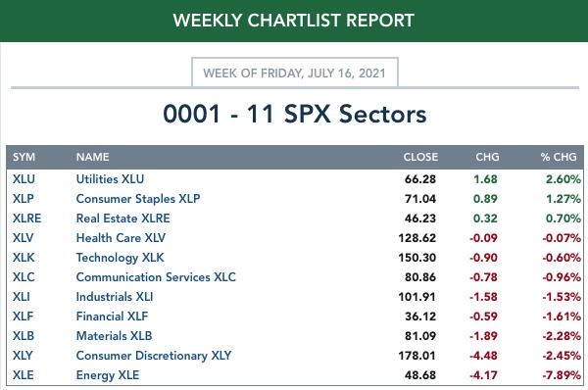588x390 pixels.
Task: Click the Energy XLE link
Action: pos(108,375)
